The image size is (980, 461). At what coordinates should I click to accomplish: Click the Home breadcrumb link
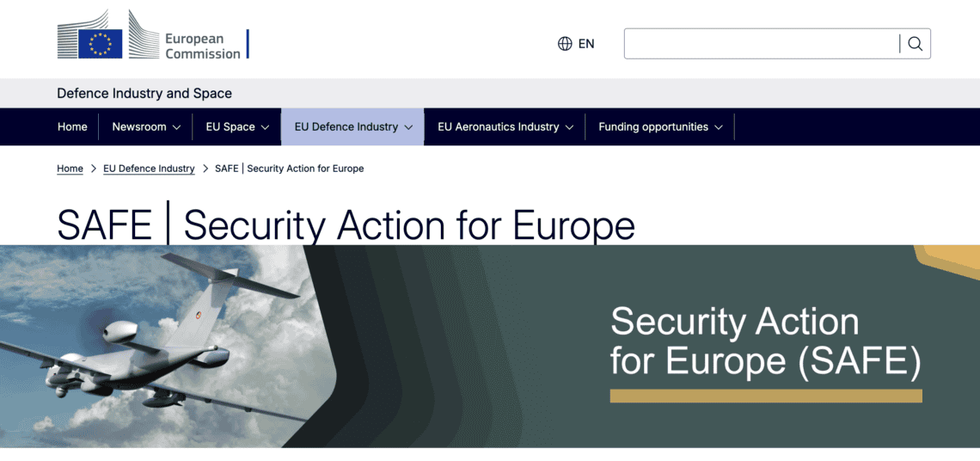click(x=70, y=169)
